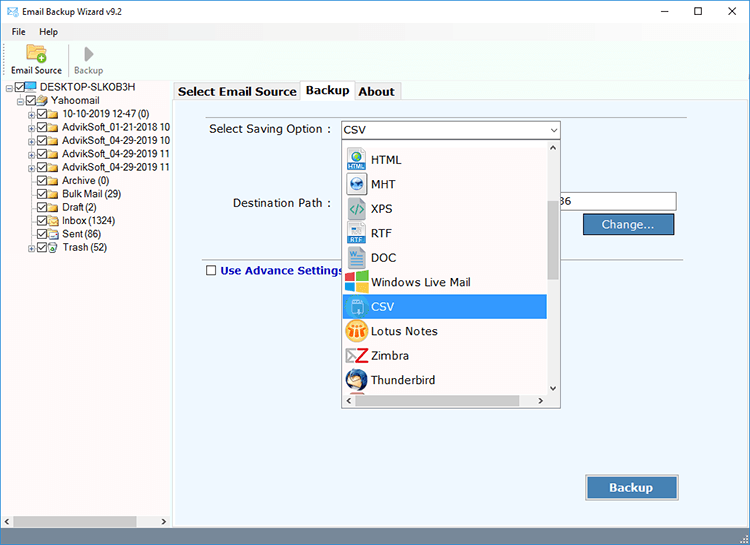750x545 pixels.
Task: Click the Email Backup Wizard title bar icon
Action: click(x=12, y=11)
